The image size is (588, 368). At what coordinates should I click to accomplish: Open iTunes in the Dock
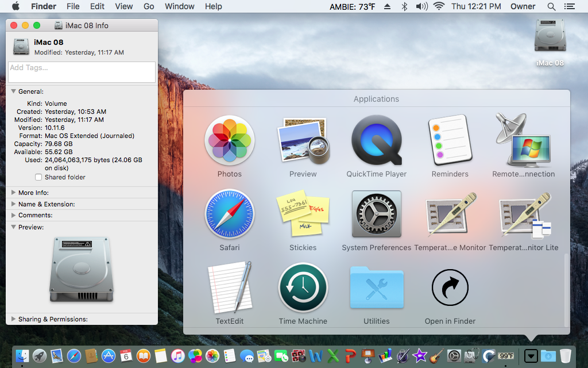(x=178, y=355)
